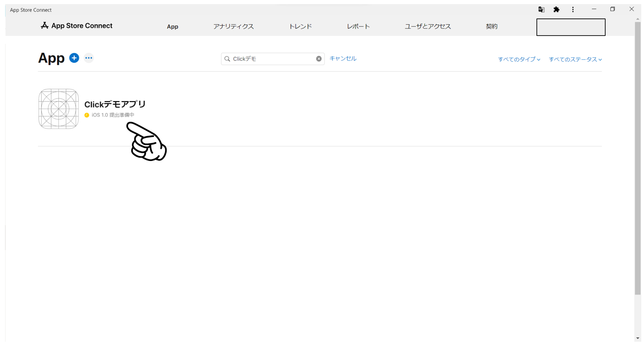This screenshot has height=347, width=644.
Task: Minimize the App Store Connect window
Action: pos(594,9)
